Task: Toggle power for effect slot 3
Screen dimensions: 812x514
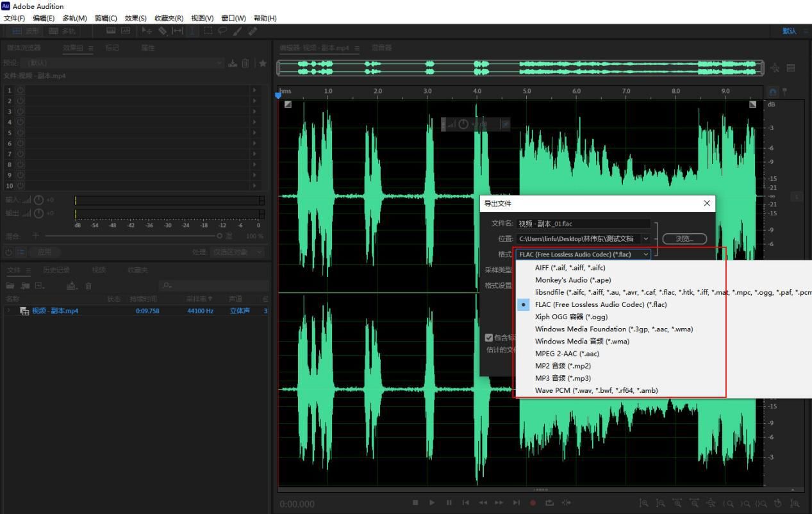Action: pos(20,112)
